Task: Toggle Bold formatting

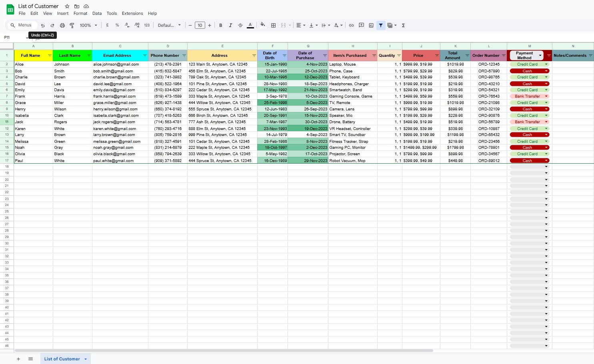Action: 221,25
